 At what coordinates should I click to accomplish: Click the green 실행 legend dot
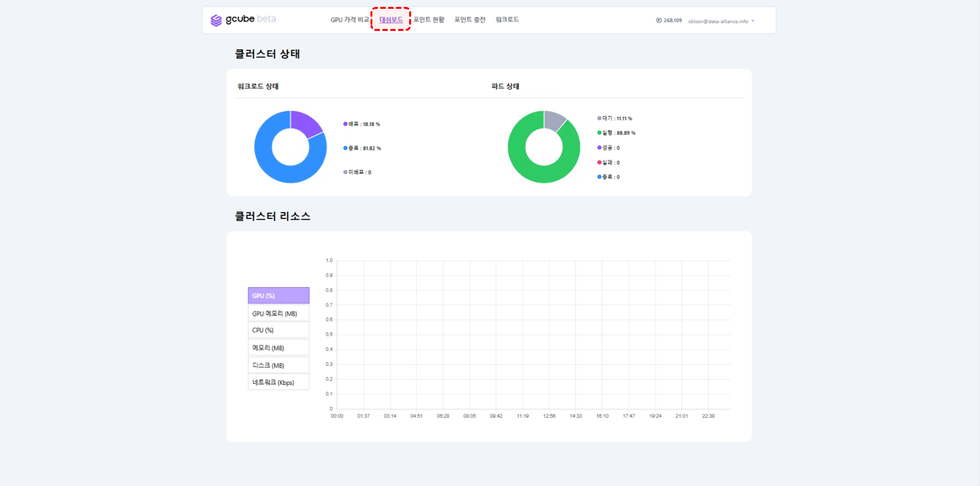pos(599,133)
